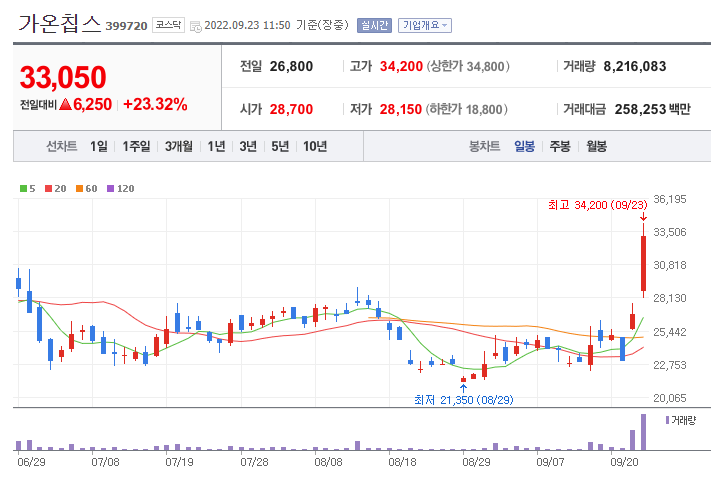Click the 코스닥 market badge
Image resolution: width=711 pixels, height=478 pixels.
point(168,25)
